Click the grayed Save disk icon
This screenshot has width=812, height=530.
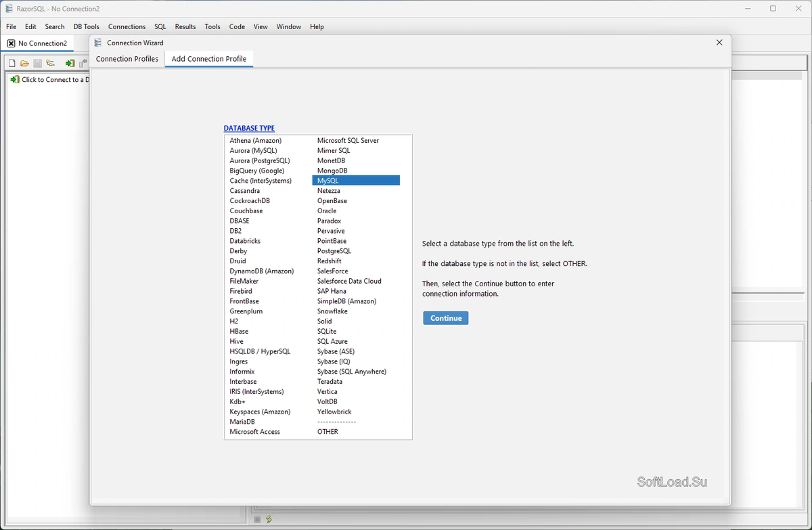[x=37, y=63]
